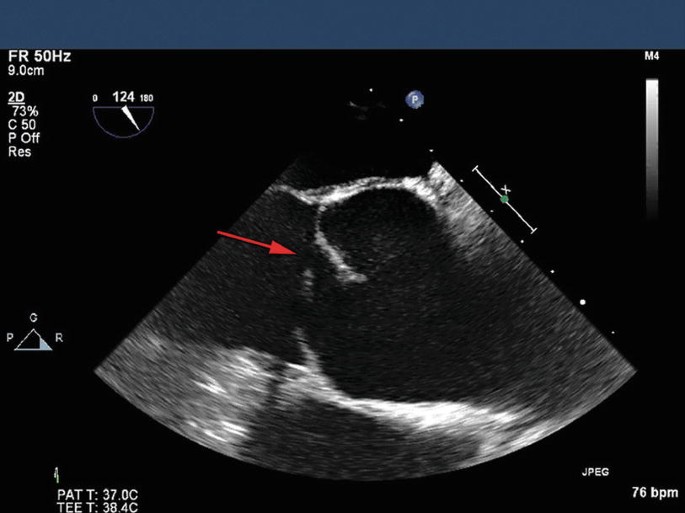Click the Res resolution setting
Viewport: 685px width, 513px height.
pyautogui.click(x=18, y=152)
